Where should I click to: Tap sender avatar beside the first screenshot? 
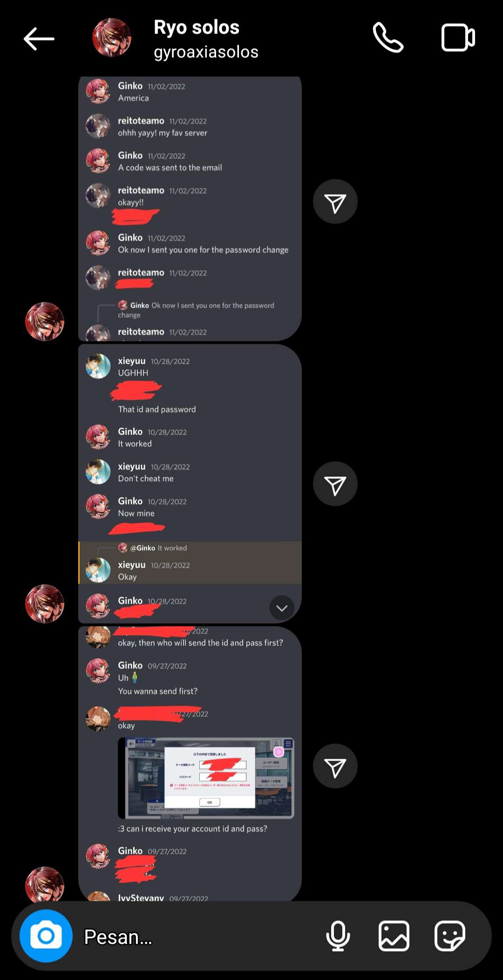(x=45, y=322)
